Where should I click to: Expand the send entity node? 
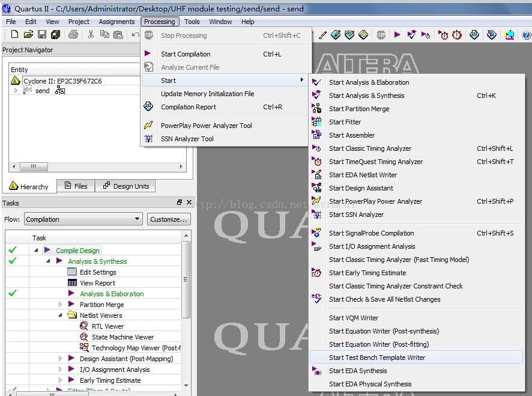tap(16, 91)
